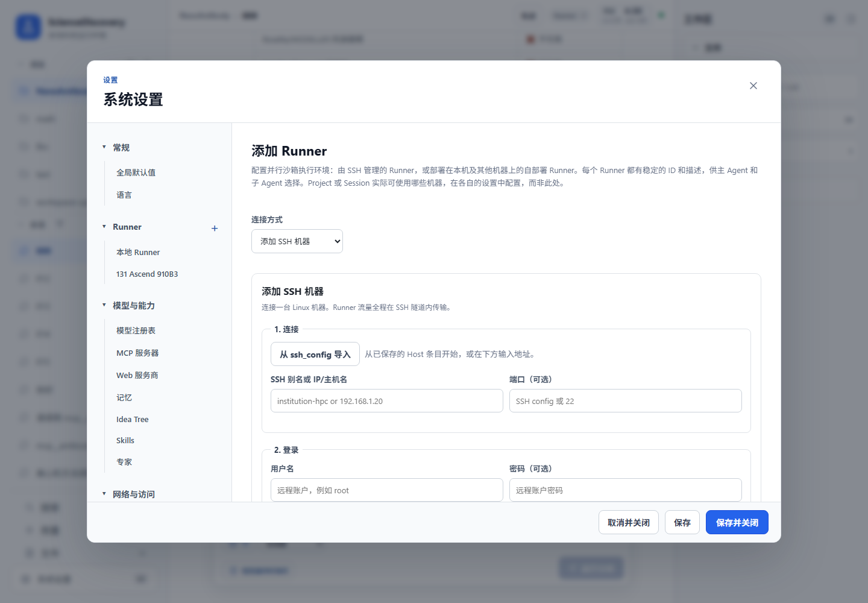Open the MCP 服务器 settings
This screenshot has height=603, width=868.
coord(137,353)
